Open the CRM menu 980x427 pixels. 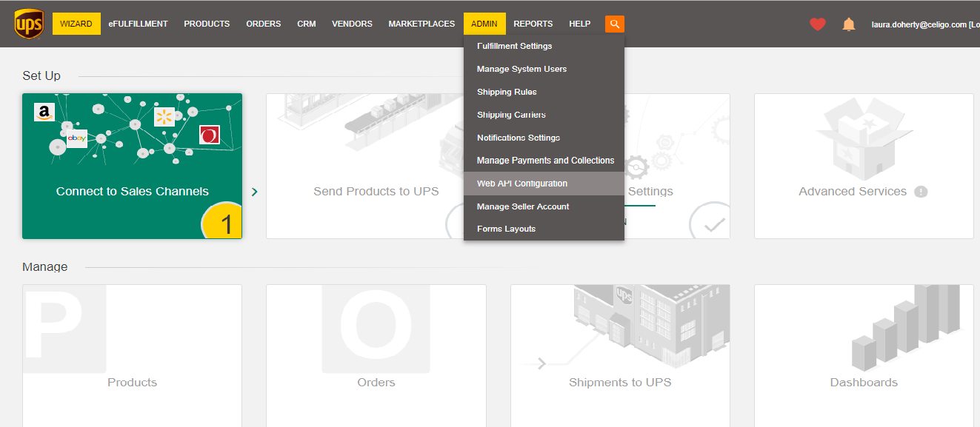[x=307, y=24]
